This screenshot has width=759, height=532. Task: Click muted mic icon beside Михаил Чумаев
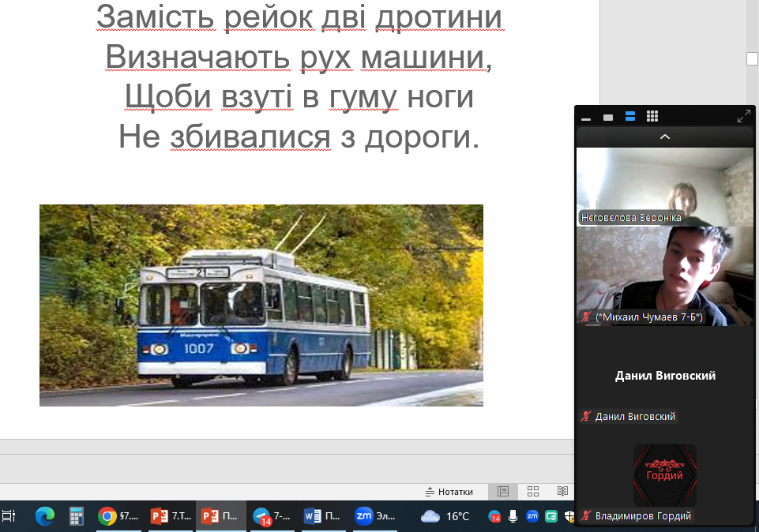click(586, 317)
